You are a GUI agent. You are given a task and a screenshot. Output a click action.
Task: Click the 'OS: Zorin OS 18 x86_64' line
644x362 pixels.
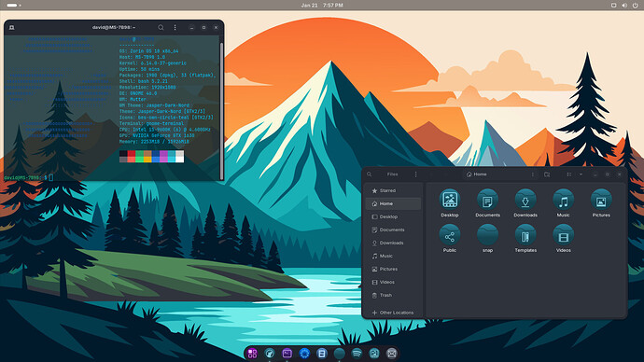click(x=149, y=51)
